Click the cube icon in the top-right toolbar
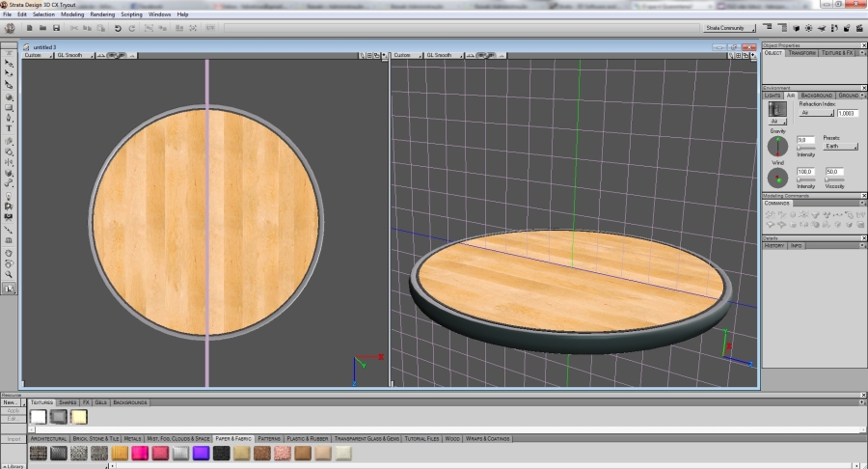The image size is (868, 469). pos(796,28)
